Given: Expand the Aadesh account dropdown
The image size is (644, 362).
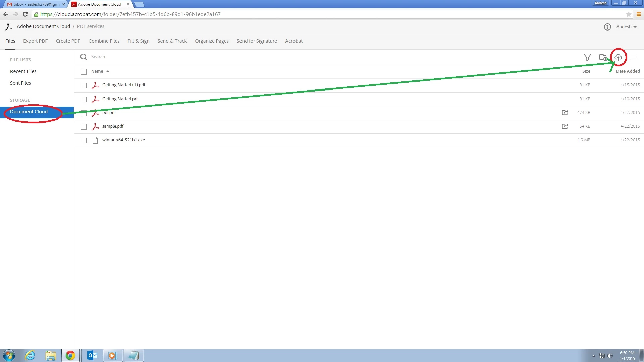Looking at the screenshot, I should 626,27.
